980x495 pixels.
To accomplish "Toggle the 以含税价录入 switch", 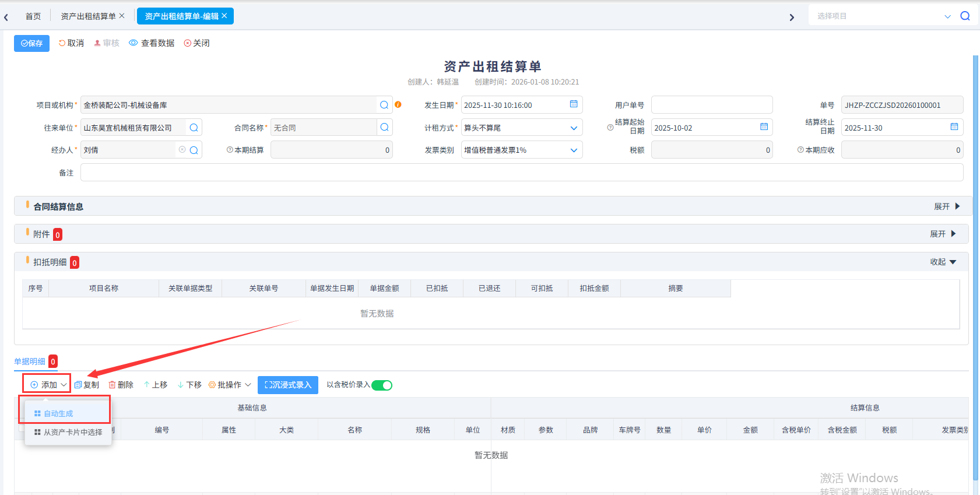I will pos(382,385).
